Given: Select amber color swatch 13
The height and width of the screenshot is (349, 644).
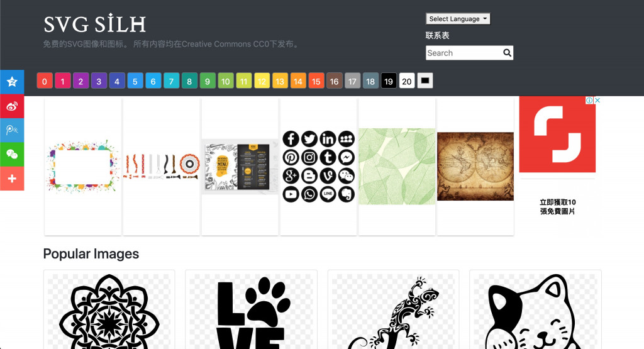Looking at the screenshot, I should (280, 81).
